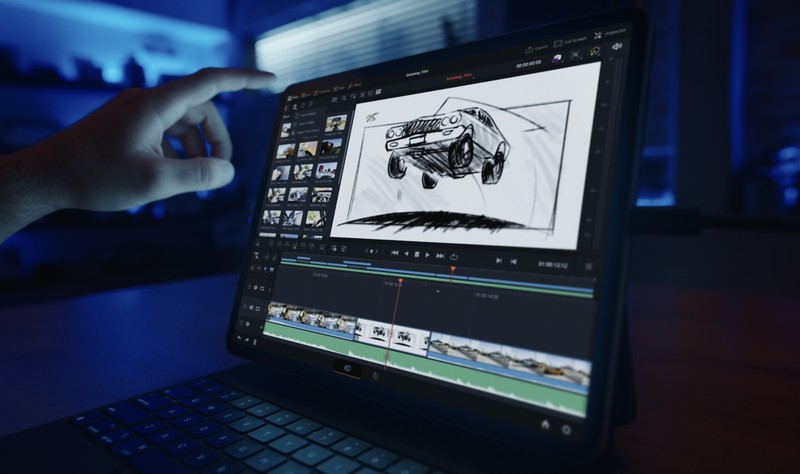Image resolution: width=800 pixels, height=474 pixels.
Task: Jump to first frame
Action: 394,253
